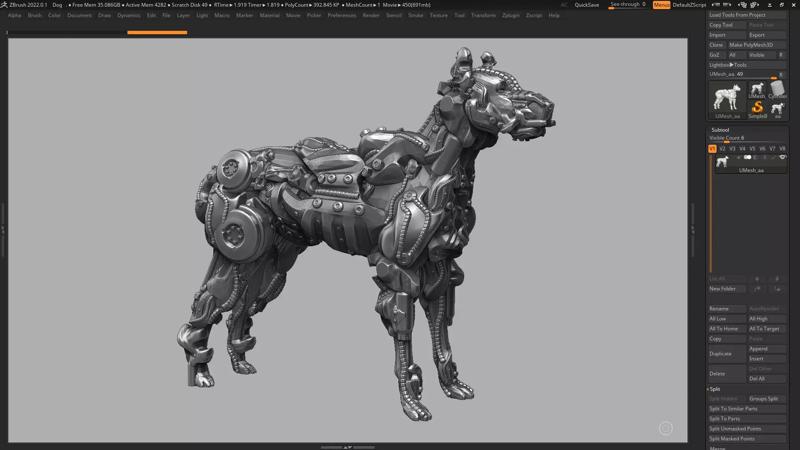Open the Zplugin menu
800x450 pixels.
pyautogui.click(x=510, y=16)
